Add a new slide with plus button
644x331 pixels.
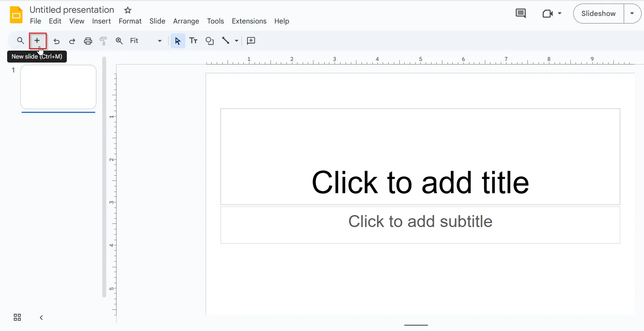click(37, 41)
